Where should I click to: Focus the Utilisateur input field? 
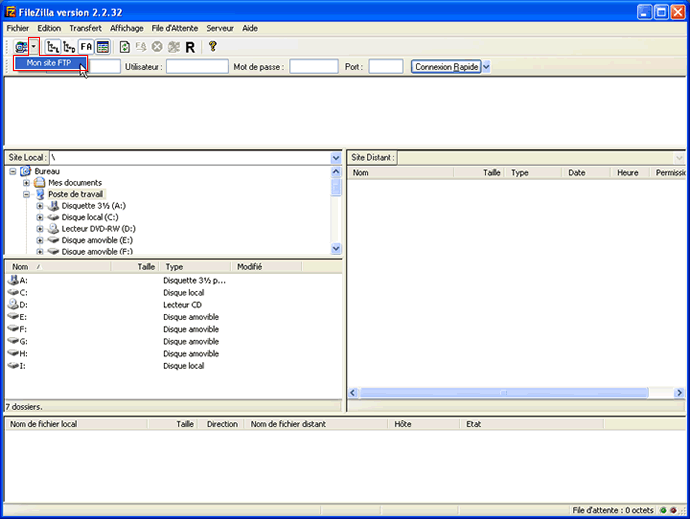click(x=197, y=66)
